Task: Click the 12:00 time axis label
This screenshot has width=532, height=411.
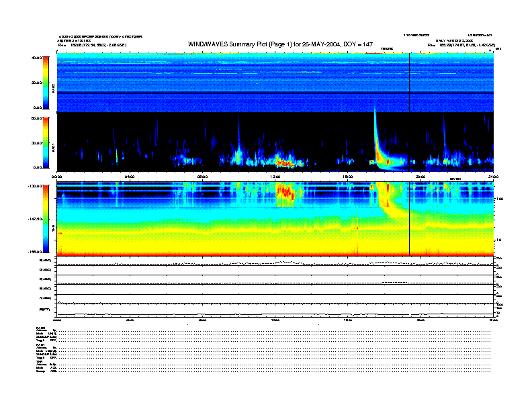Action: click(x=275, y=176)
